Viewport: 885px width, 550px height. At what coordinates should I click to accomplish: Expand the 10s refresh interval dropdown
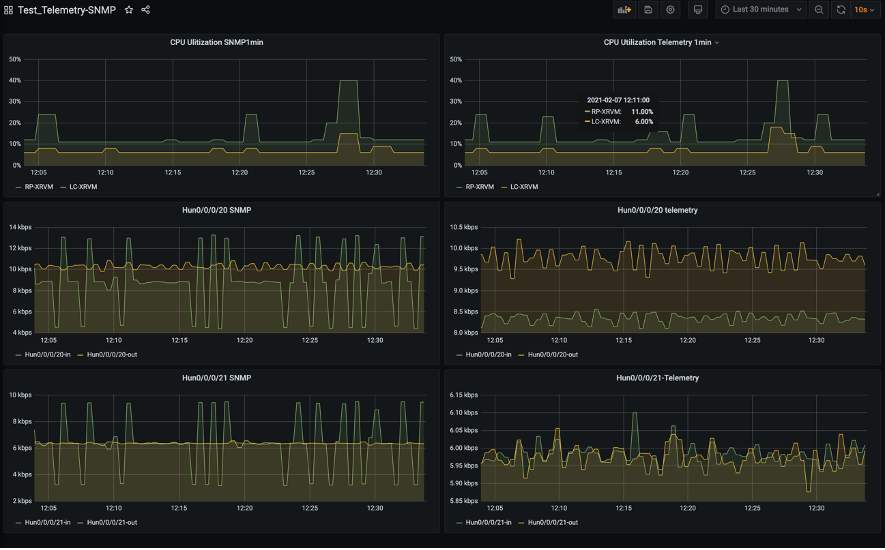(860, 10)
